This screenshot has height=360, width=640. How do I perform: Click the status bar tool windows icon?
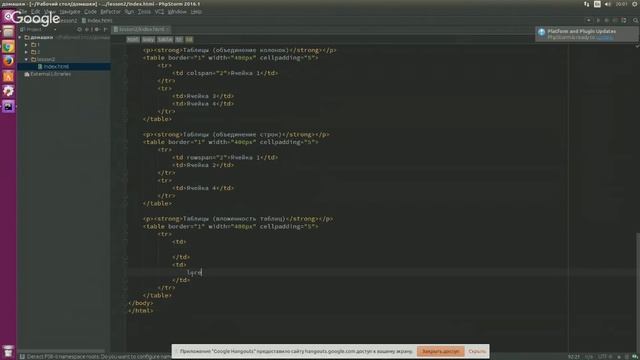click(x=22, y=357)
